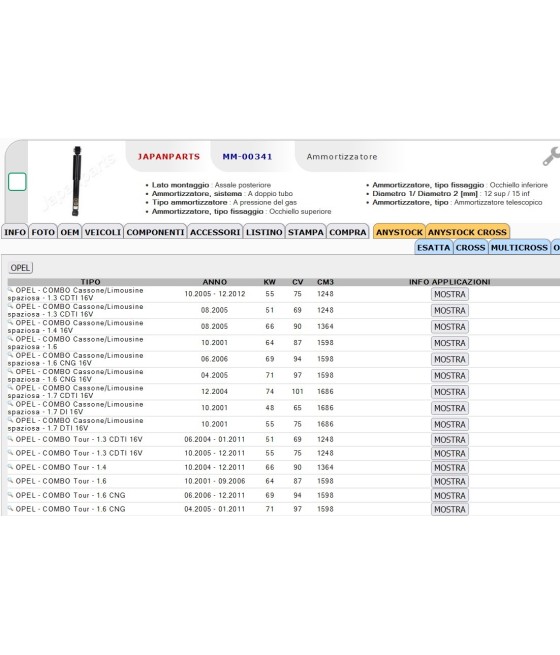Click MOSTRA for Combo Cassone 1.7 CDTI 16V

(450, 392)
